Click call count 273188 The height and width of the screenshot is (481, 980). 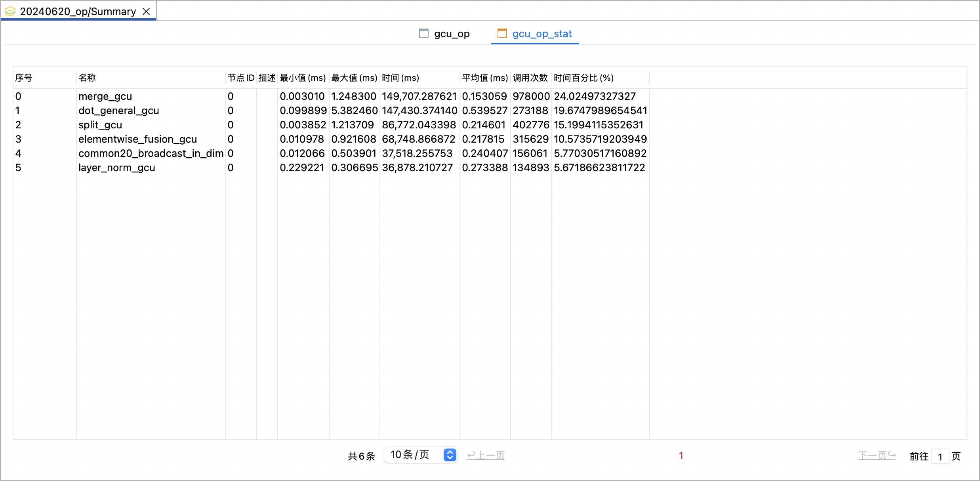tap(530, 111)
